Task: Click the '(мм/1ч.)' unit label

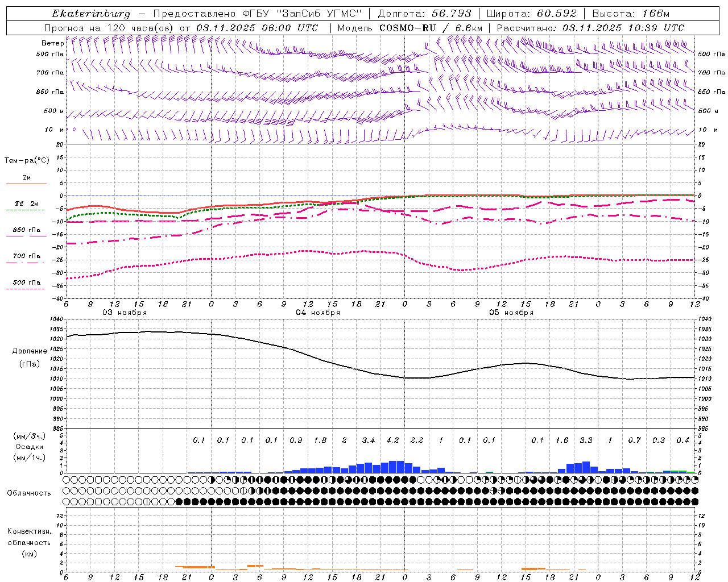Action: [29, 457]
